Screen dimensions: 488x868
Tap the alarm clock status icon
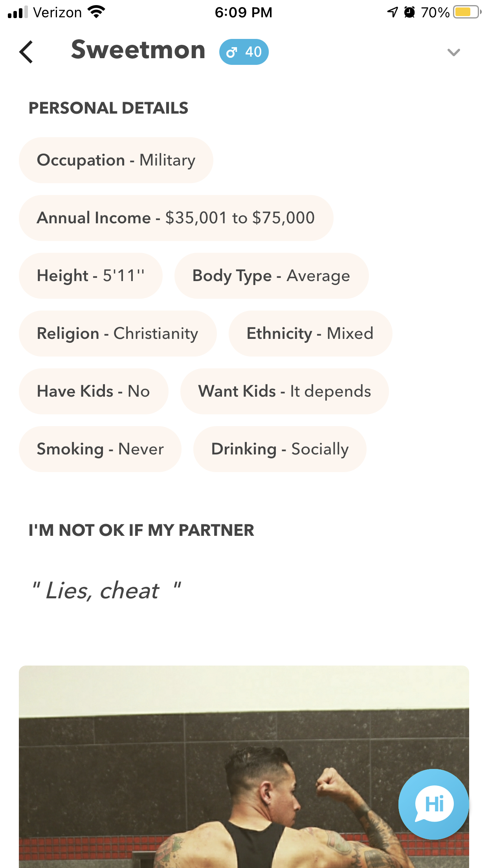point(409,12)
